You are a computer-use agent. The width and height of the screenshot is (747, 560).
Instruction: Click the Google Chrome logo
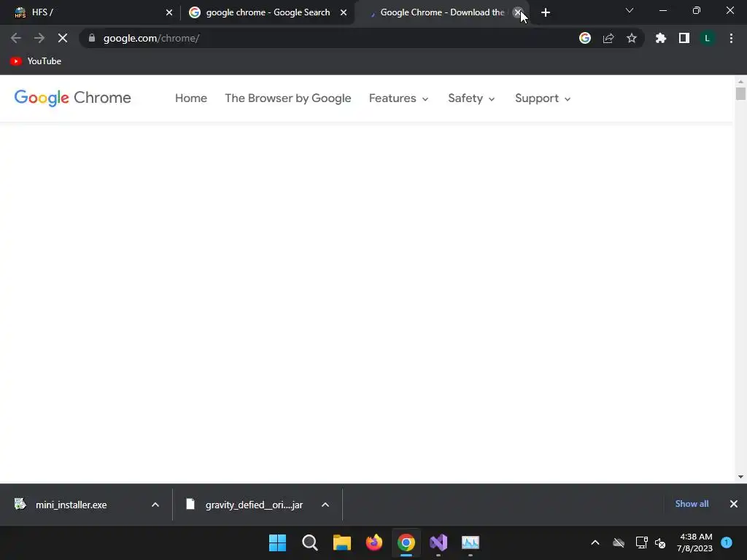[72, 98]
